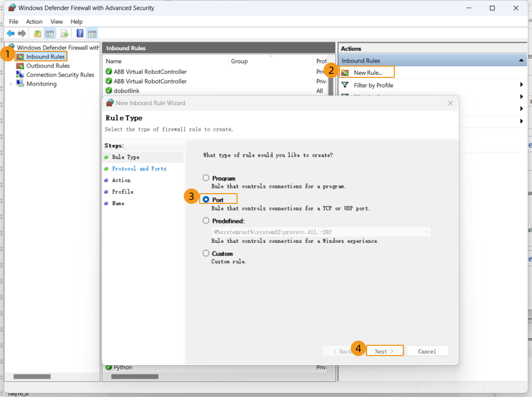Open the Action menu
The height and width of the screenshot is (397, 532).
pyautogui.click(x=34, y=22)
